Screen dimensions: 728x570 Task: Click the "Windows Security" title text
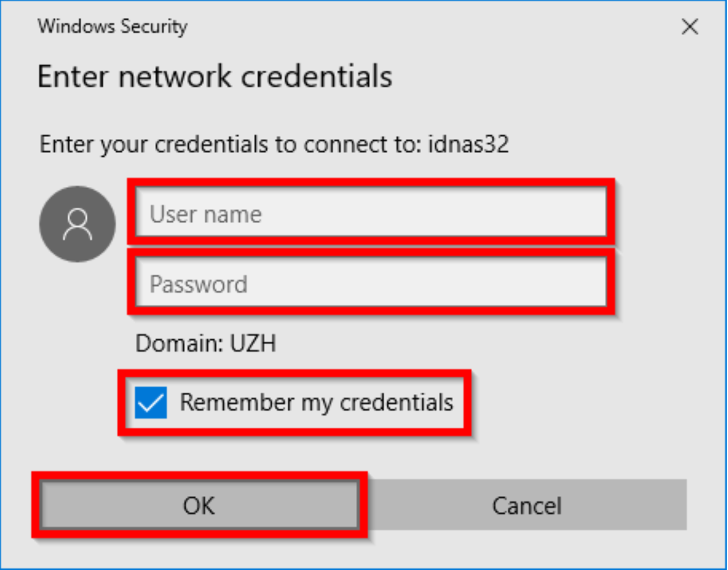click(112, 27)
